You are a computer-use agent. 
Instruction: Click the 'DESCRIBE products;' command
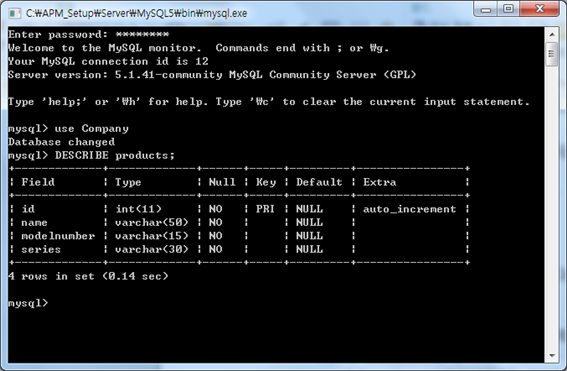click(115, 155)
